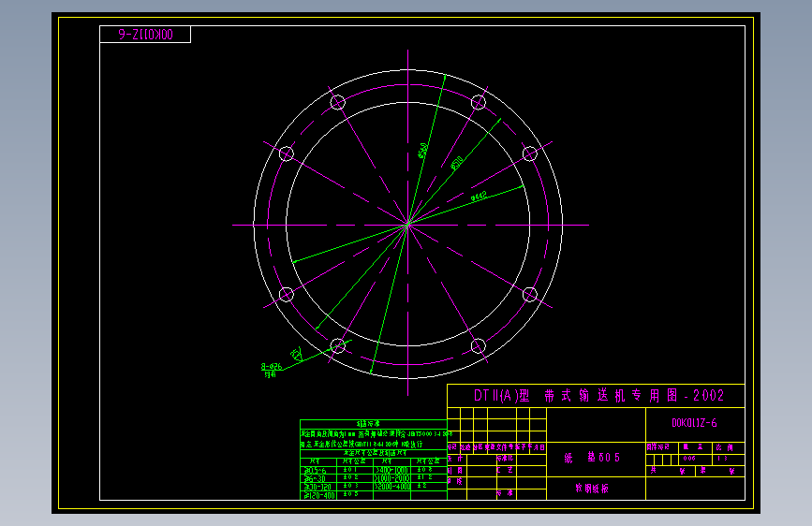The width and height of the screenshot is (812, 526).
Task: Click the tolerance range '>30~120' cell
Action: [319, 487]
